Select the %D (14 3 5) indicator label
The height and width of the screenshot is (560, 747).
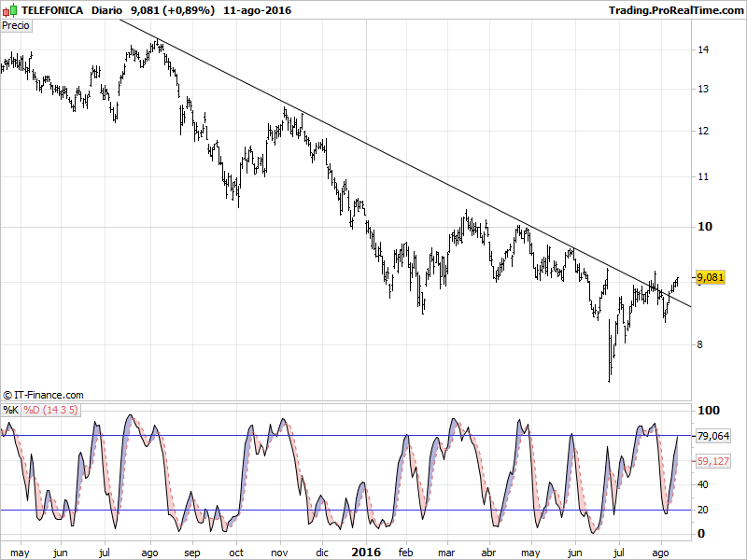click(50, 410)
